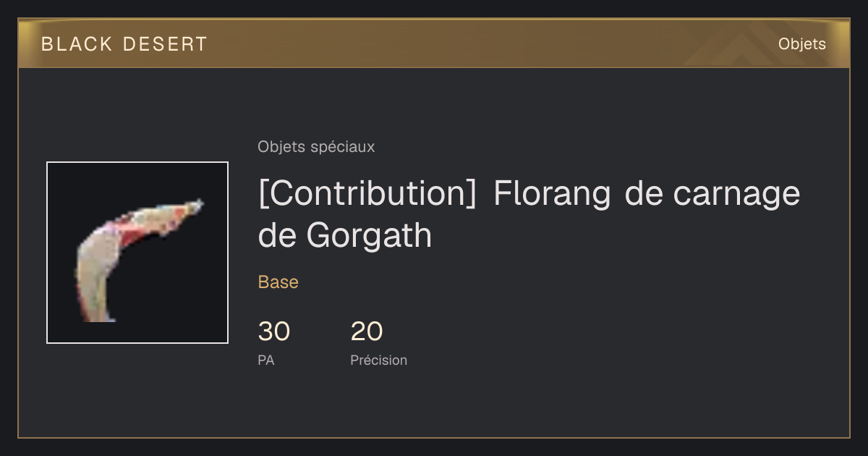Select the Base grade label

click(x=278, y=282)
